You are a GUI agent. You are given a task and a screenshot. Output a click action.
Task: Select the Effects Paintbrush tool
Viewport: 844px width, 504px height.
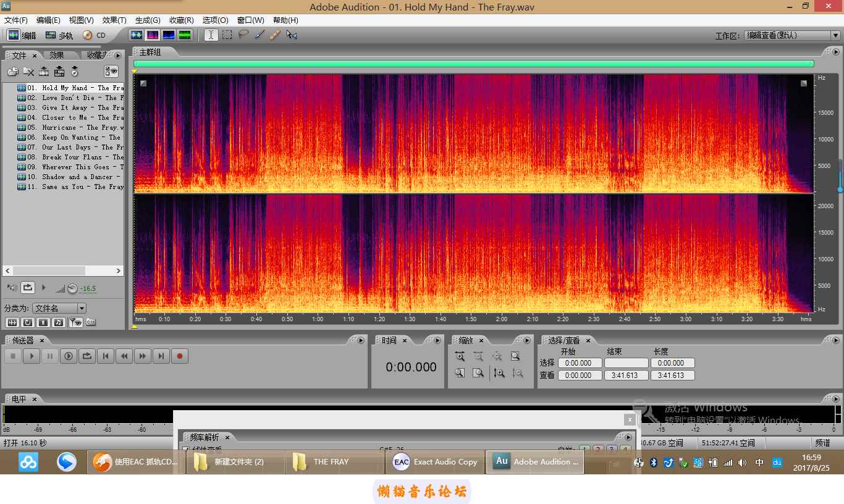click(x=260, y=35)
